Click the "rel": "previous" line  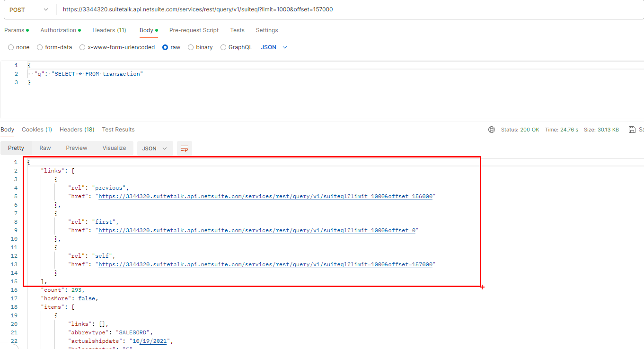click(x=98, y=188)
